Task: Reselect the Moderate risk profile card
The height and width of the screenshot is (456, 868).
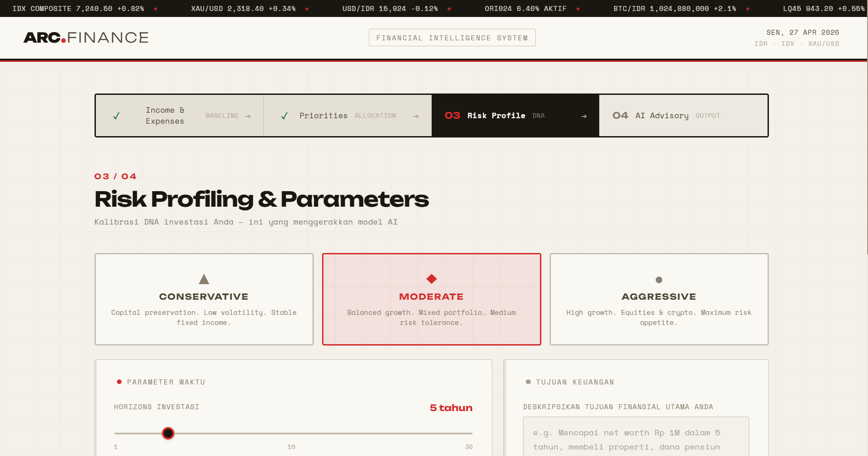Action: click(x=431, y=299)
